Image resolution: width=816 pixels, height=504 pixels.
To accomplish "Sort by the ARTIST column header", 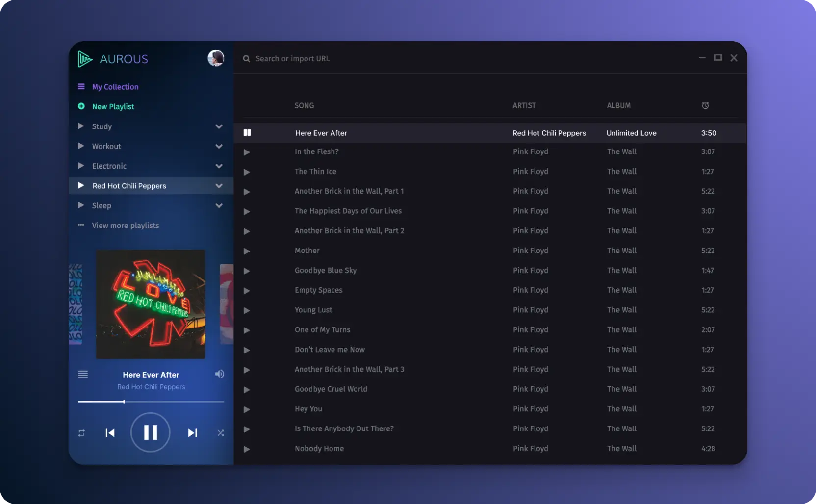I will tap(524, 105).
